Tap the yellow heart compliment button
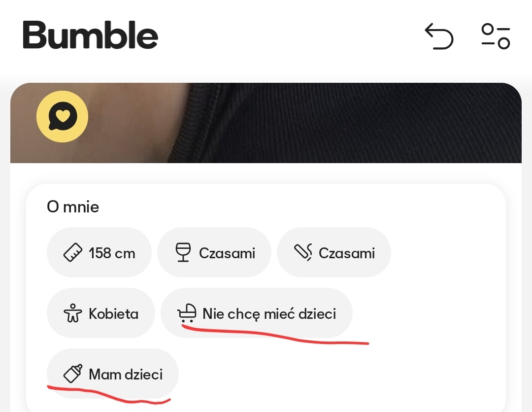 (x=62, y=117)
